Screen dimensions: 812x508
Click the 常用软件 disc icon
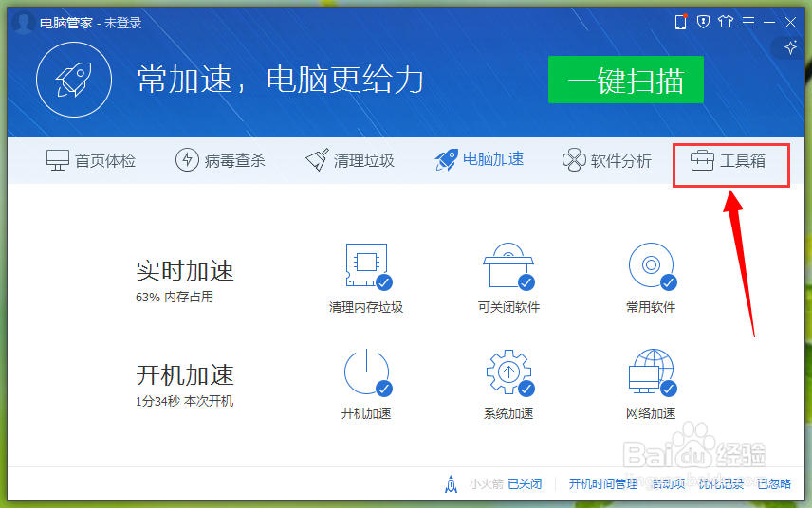click(x=652, y=266)
